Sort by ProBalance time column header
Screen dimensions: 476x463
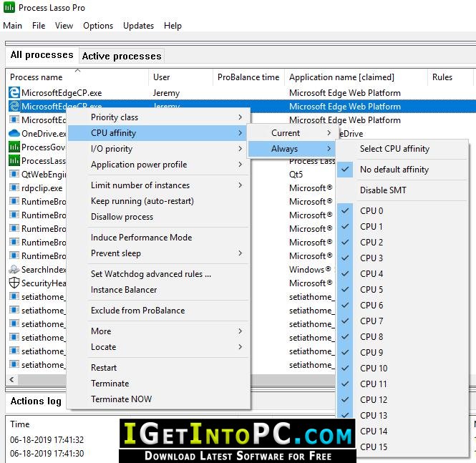(x=248, y=77)
